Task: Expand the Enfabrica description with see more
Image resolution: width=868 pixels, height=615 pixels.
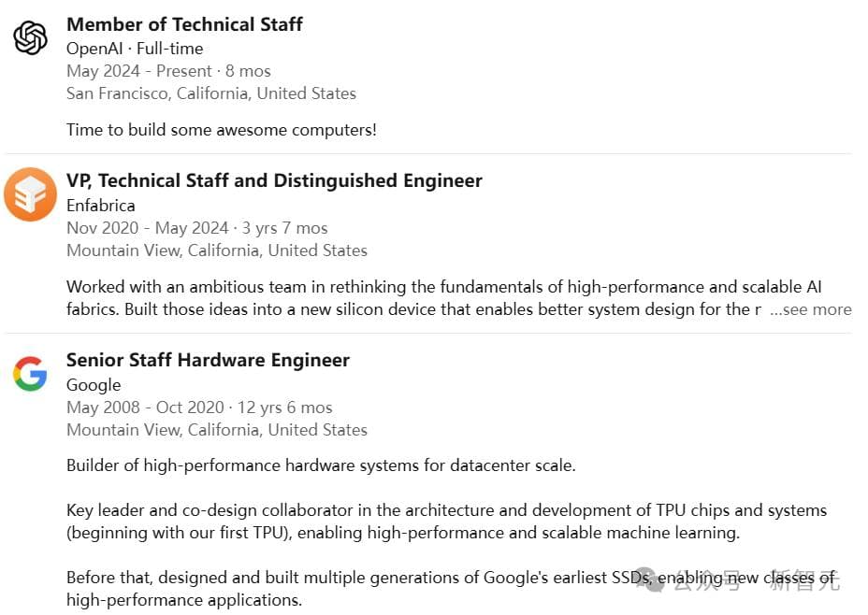Action: coord(810,310)
